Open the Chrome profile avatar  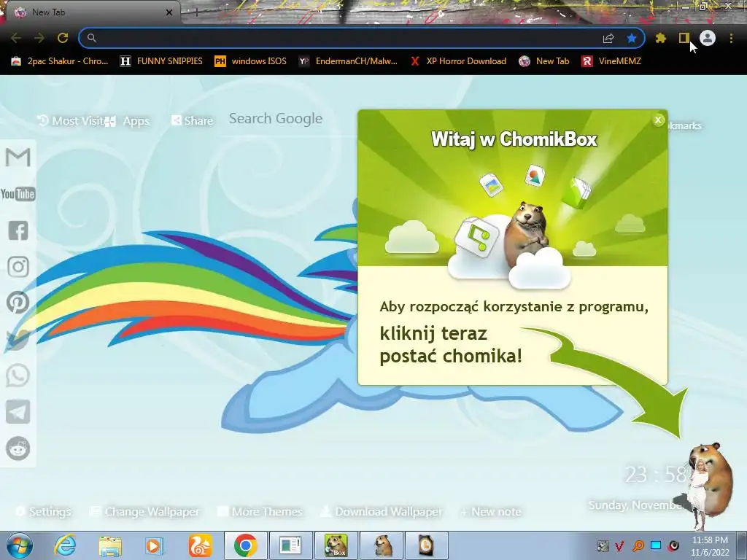point(708,38)
